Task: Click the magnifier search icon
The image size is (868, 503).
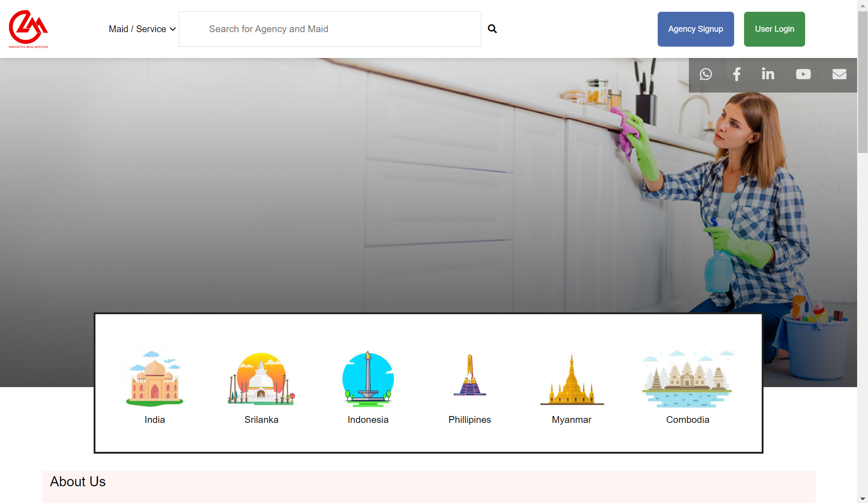Action: click(x=492, y=29)
